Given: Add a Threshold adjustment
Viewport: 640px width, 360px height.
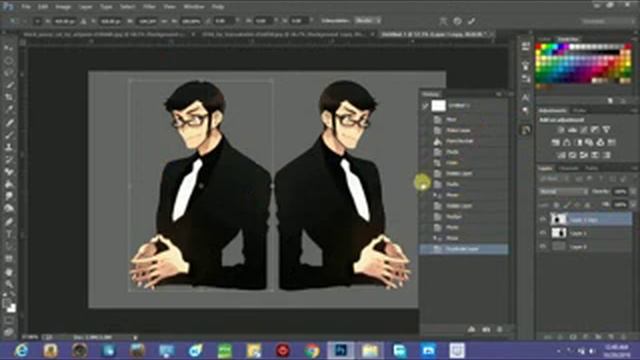Looking at the screenshot, I should [584, 155].
